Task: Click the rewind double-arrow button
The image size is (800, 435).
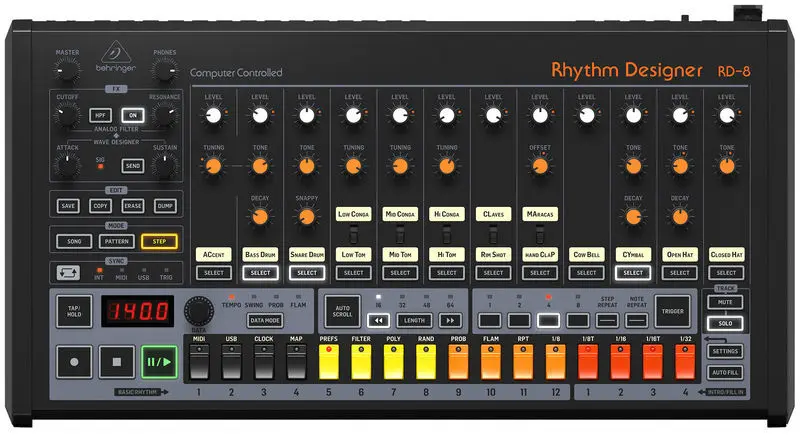Action: click(x=379, y=320)
